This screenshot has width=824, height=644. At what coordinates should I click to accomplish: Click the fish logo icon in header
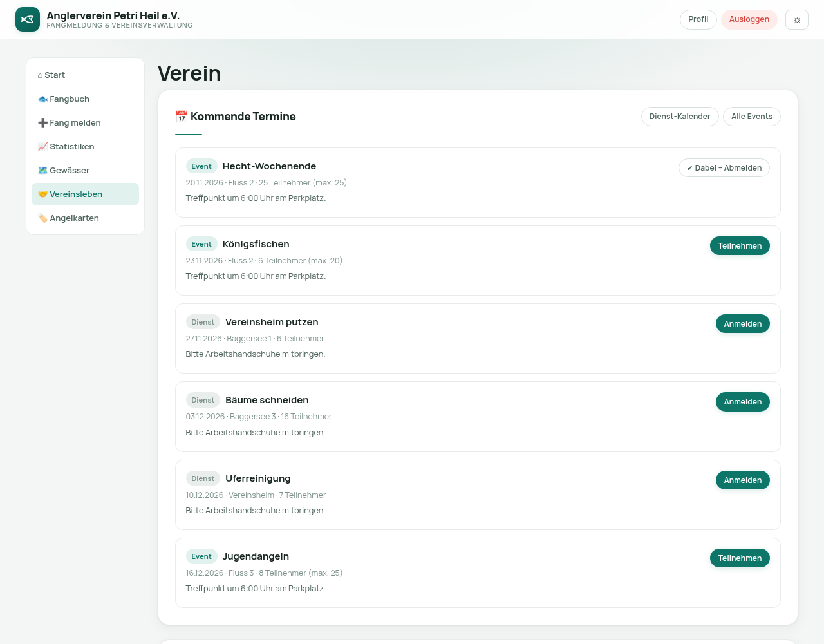tap(28, 19)
